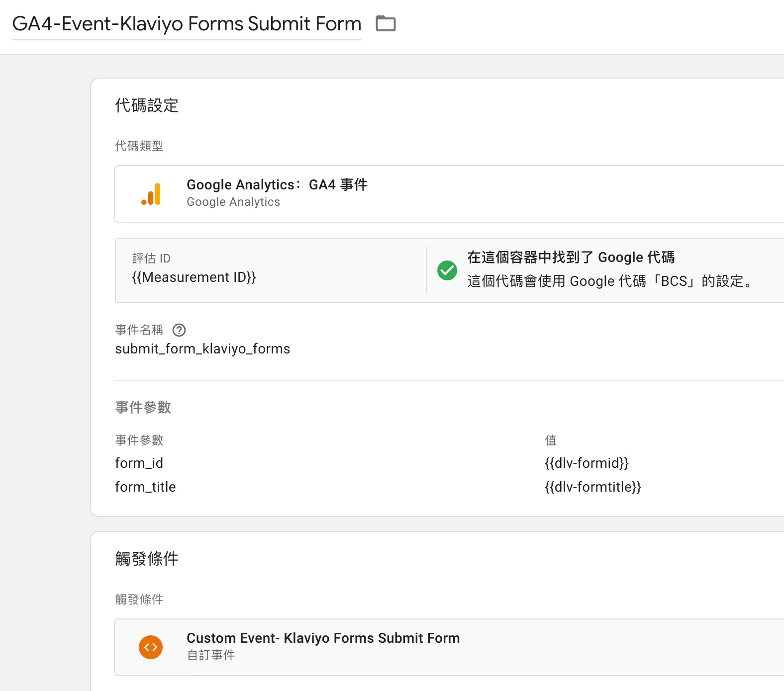
Task: Click the 值 column header
Action: 551,440
